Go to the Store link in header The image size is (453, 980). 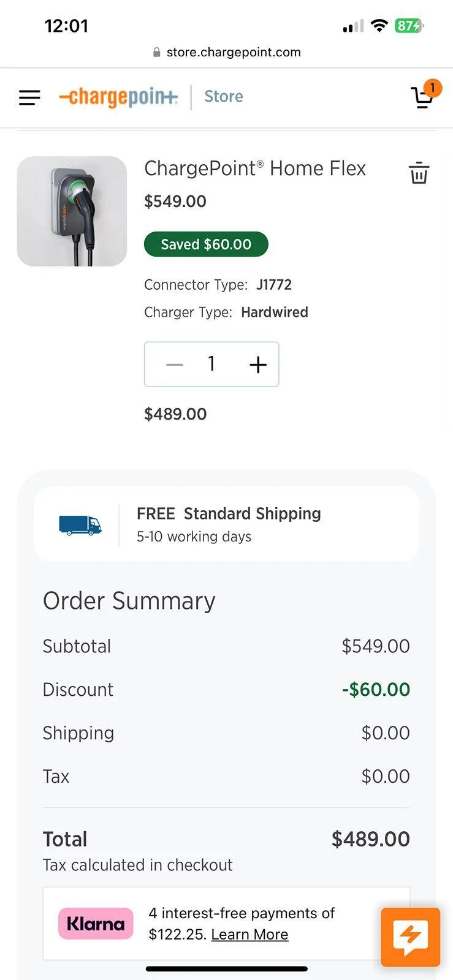point(223,97)
